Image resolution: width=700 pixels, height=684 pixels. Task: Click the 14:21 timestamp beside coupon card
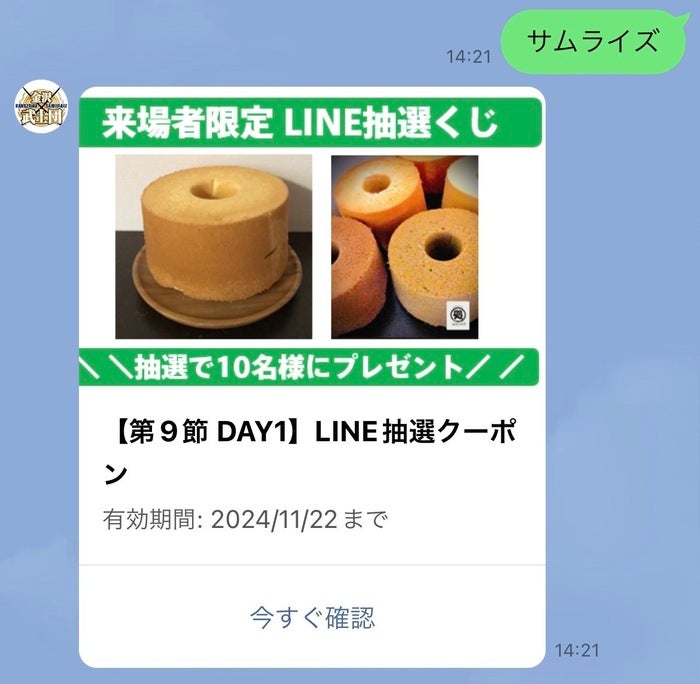pyautogui.click(x=577, y=650)
